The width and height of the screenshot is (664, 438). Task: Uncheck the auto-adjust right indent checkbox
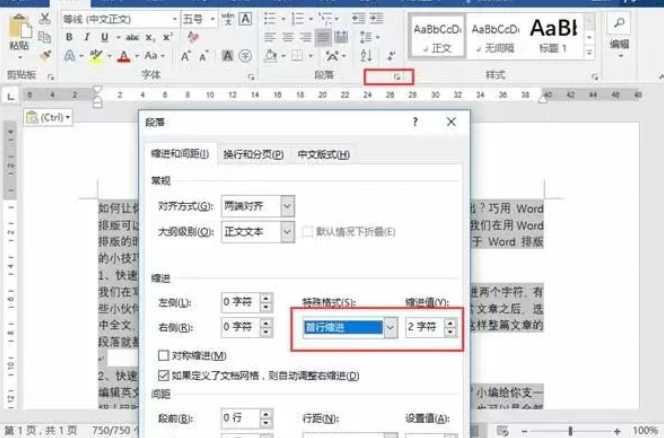(163, 375)
